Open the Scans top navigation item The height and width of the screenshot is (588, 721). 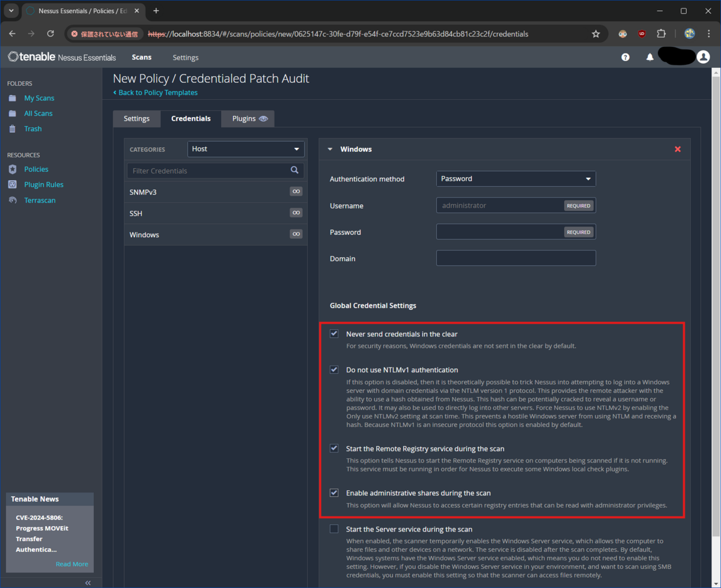(142, 57)
